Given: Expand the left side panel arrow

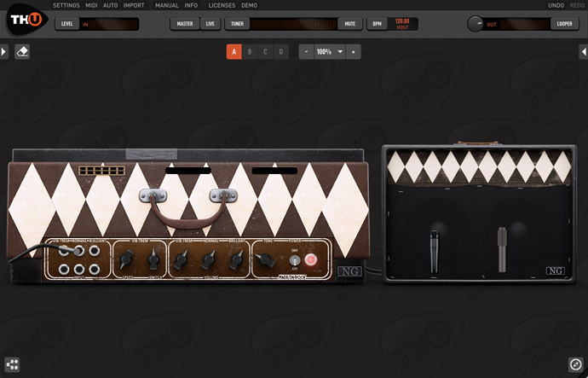Looking at the screenshot, I should tap(4, 52).
